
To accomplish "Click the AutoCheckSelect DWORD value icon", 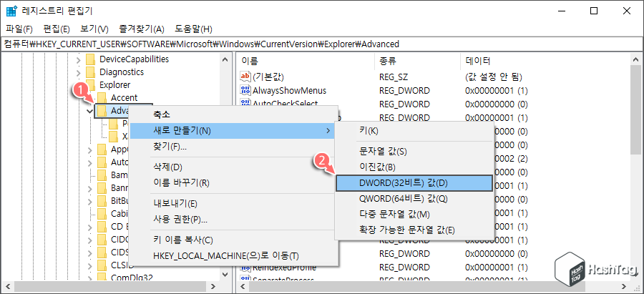I will click(x=245, y=104).
